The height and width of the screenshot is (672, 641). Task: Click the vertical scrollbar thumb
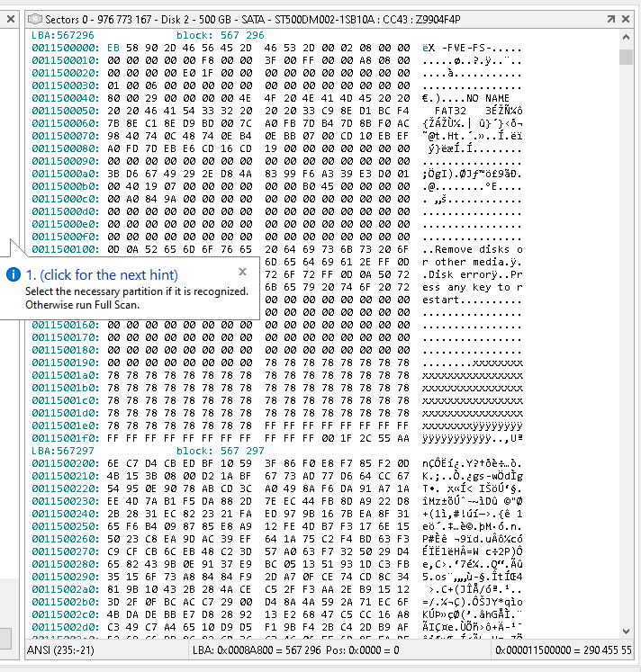pos(626,57)
